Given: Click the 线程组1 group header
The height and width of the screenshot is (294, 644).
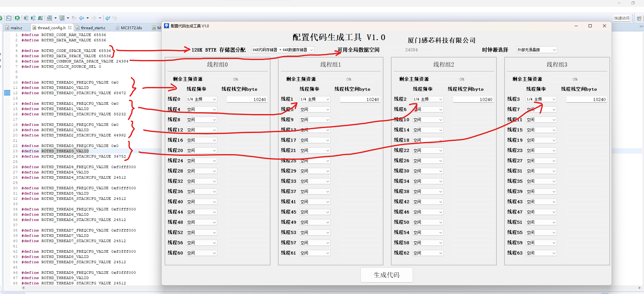Looking at the screenshot, I should (x=331, y=64).
